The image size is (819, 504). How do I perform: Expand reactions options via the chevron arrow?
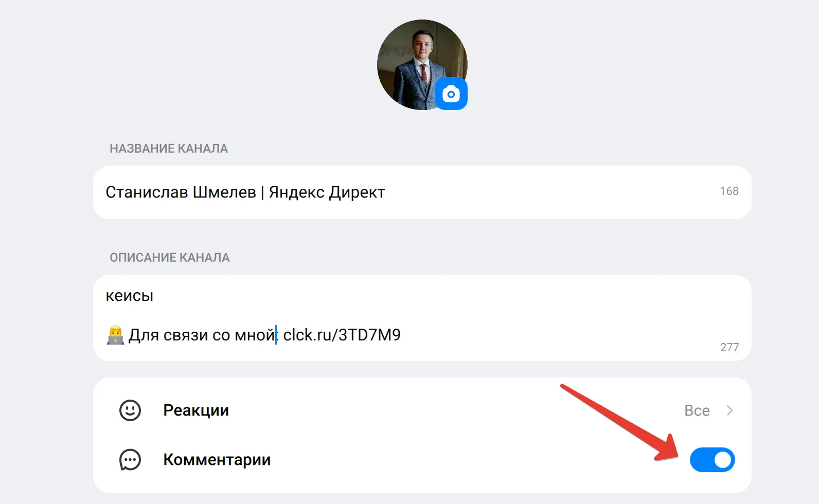point(729,410)
